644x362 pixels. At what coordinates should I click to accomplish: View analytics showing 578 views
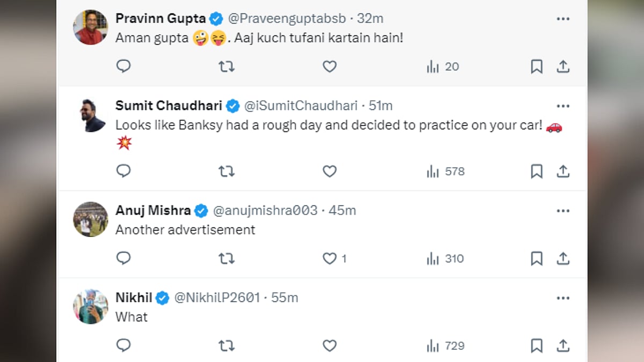click(x=445, y=171)
